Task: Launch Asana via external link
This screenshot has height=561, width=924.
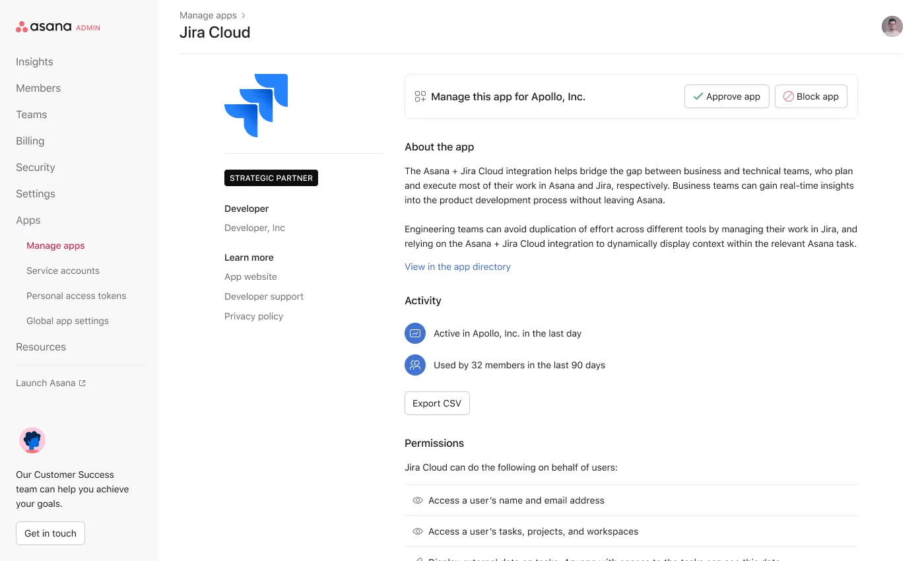Action: pyautogui.click(x=51, y=383)
